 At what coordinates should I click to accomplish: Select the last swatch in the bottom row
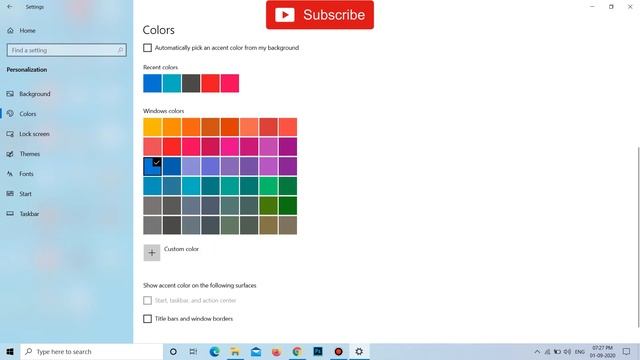pos(288,225)
